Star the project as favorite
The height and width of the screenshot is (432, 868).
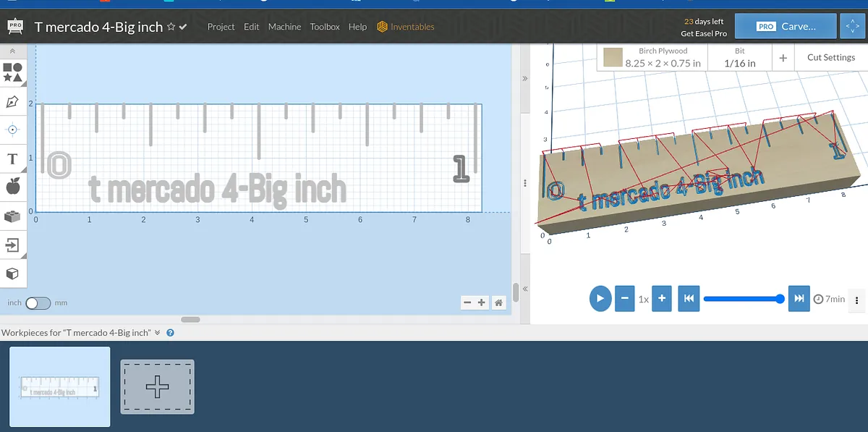(x=171, y=27)
